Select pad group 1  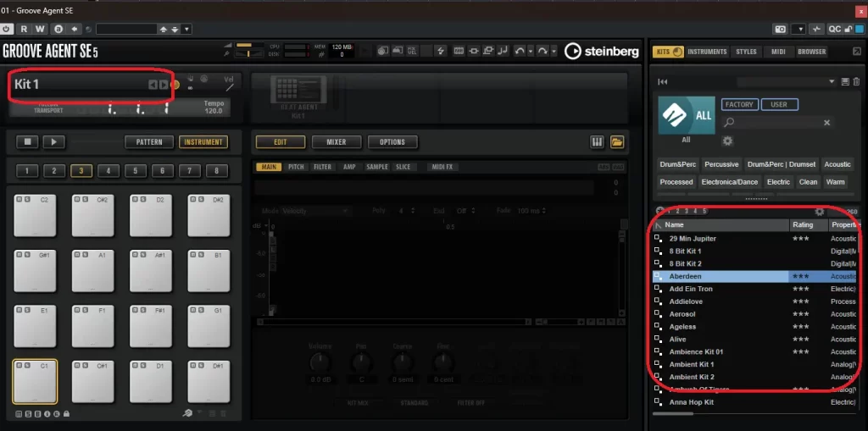[x=27, y=171]
